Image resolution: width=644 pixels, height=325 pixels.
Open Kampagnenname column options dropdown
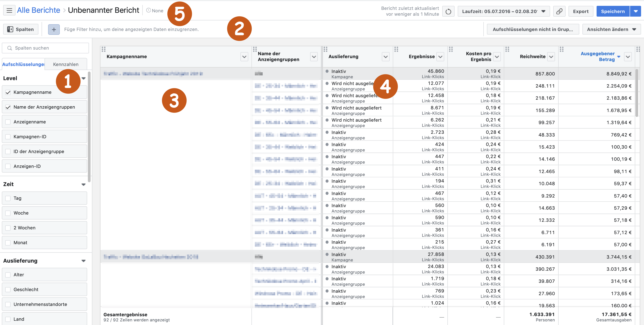[244, 57]
